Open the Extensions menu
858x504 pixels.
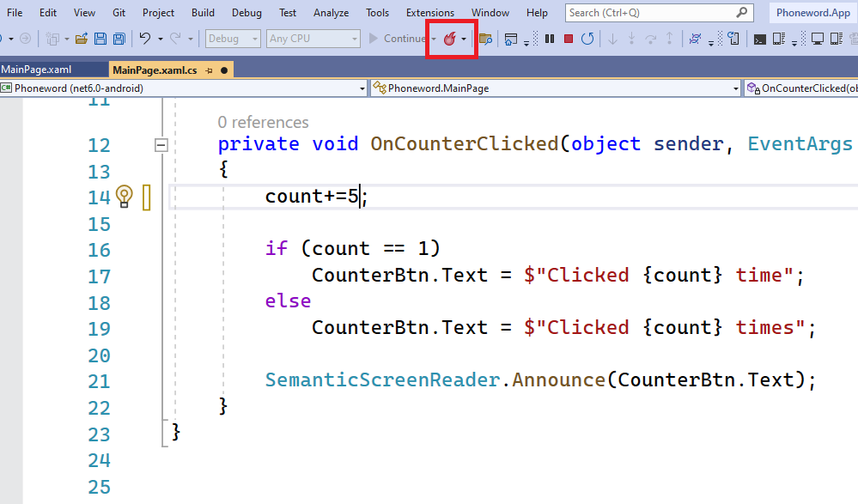(430, 13)
